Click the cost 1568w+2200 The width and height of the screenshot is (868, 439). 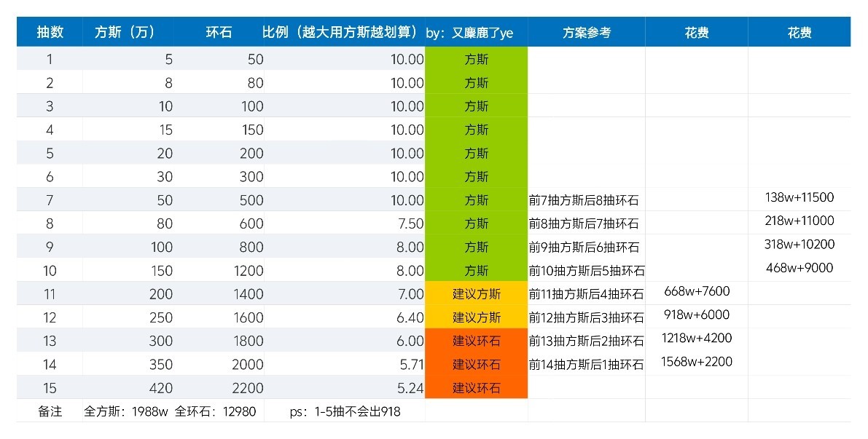point(697,362)
